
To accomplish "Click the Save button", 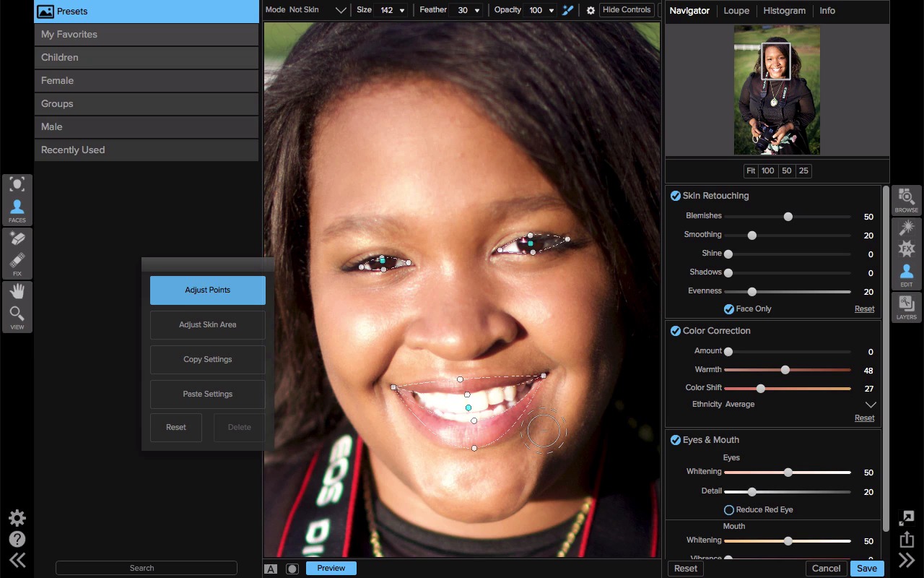I will coord(867,569).
